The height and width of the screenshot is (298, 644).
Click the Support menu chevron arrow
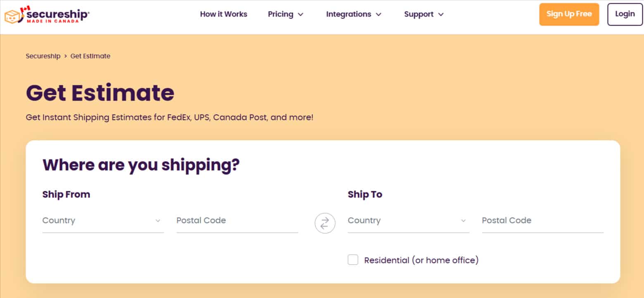[x=441, y=14]
